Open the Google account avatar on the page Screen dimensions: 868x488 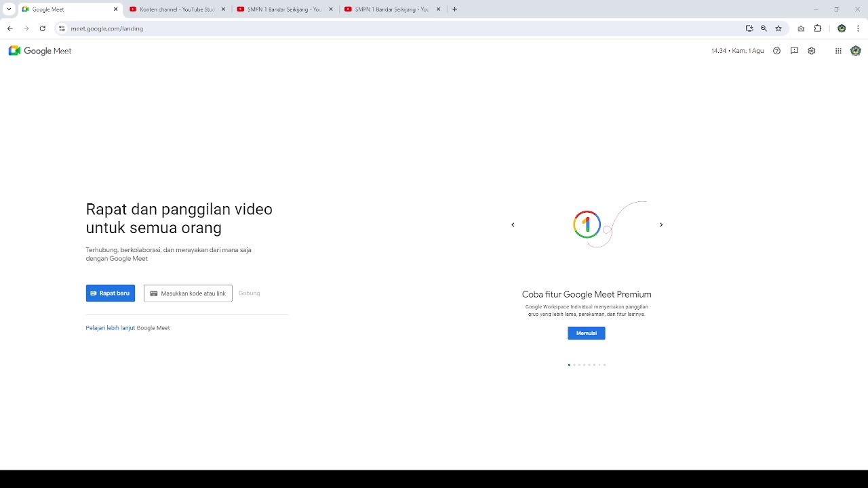(x=856, y=51)
